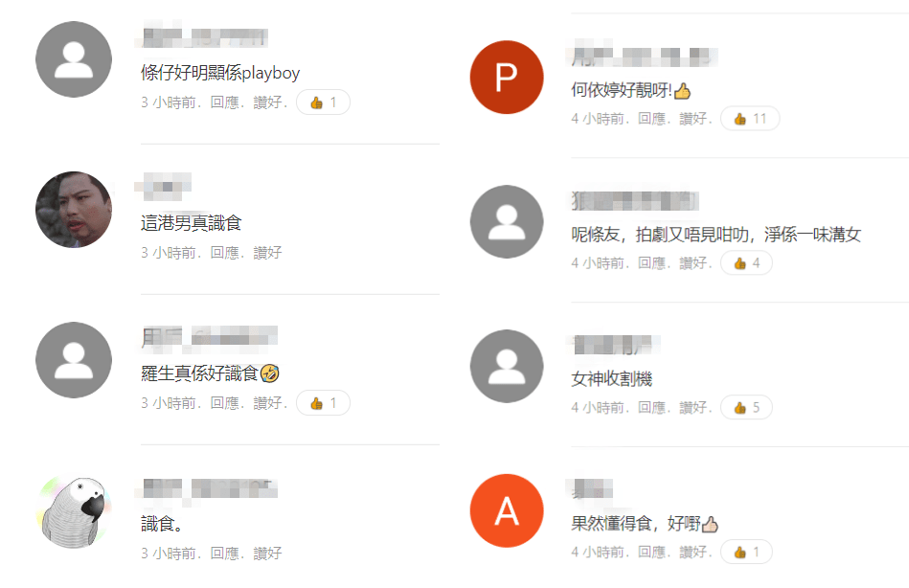Click the thumbs-up pill on the playboy comment

(323, 102)
